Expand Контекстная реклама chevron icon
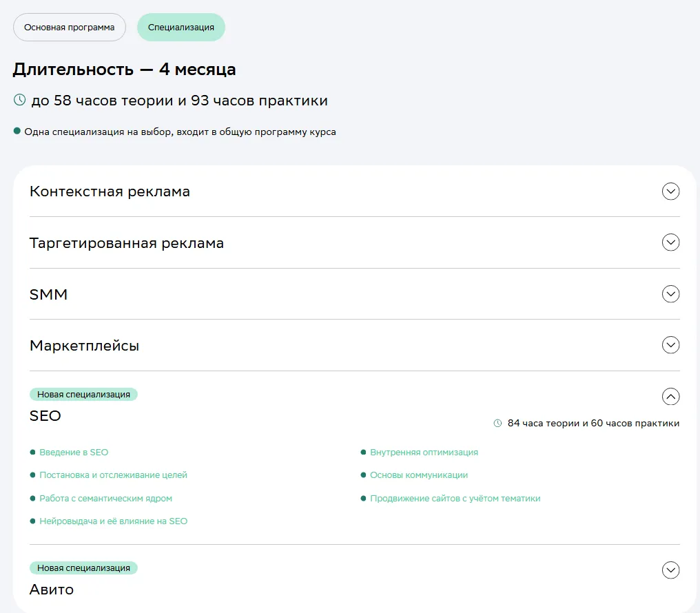This screenshot has width=700, height=613. pos(670,191)
